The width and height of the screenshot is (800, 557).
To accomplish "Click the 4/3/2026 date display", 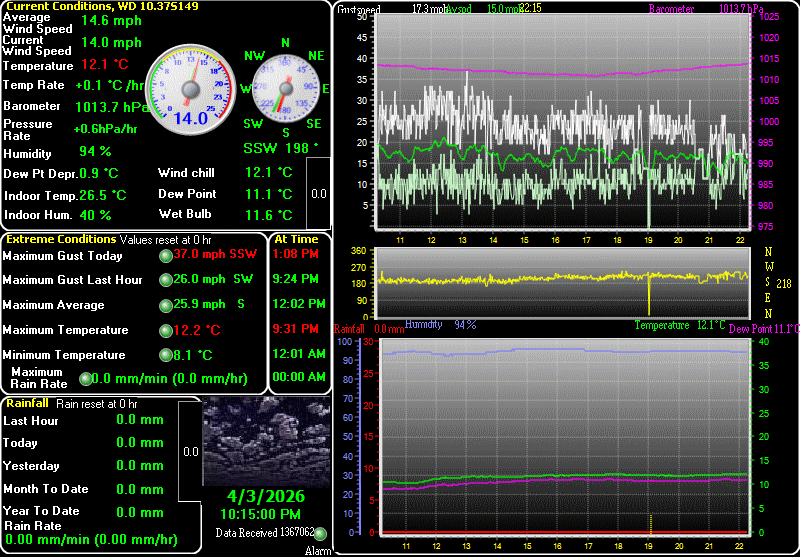I will click(266, 496).
